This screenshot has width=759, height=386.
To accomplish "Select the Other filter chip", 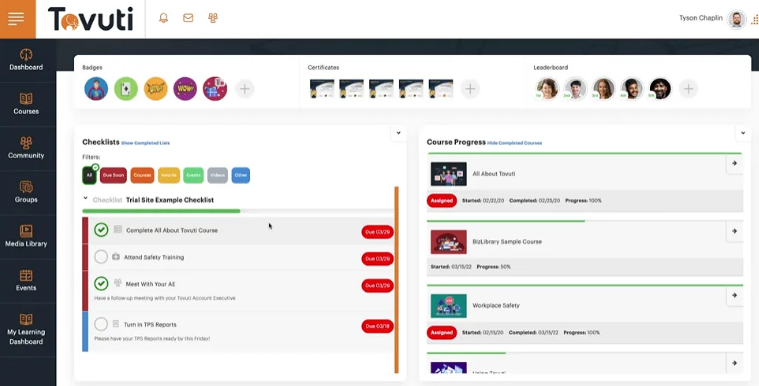I will [241, 175].
